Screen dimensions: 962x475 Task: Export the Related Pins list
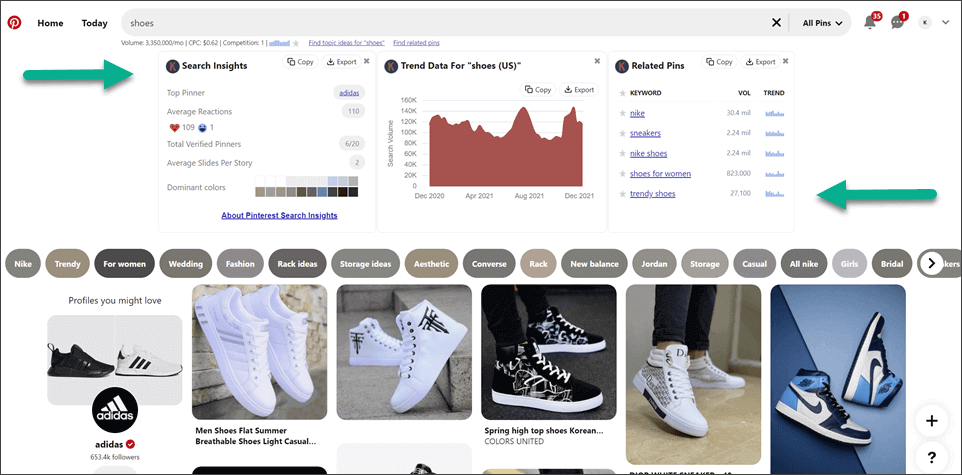click(x=761, y=61)
